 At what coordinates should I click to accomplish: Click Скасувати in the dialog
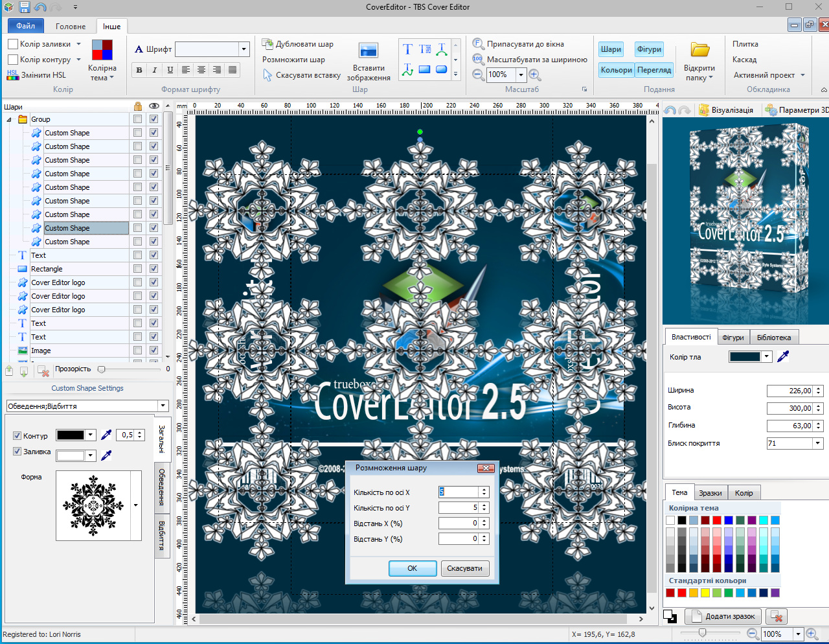point(465,568)
